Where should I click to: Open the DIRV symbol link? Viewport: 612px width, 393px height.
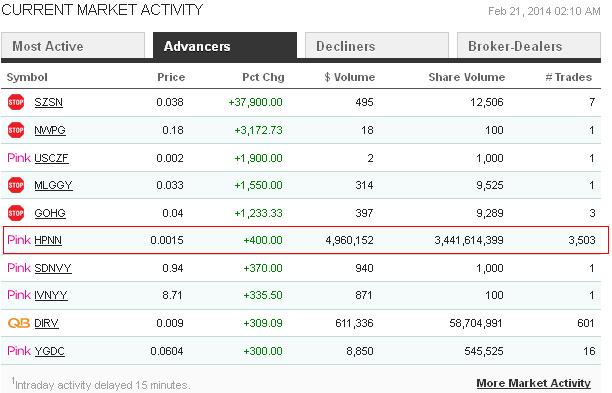click(x=46, y=323)
